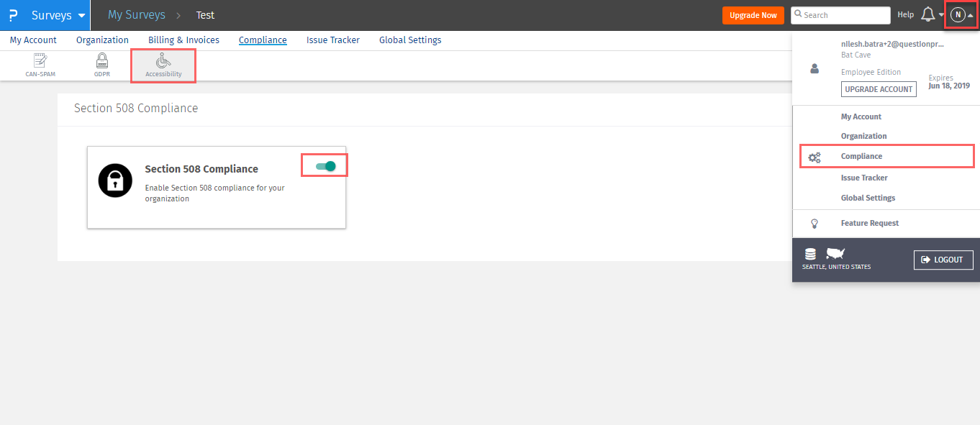Click the Feature Request lightbulb icon

(815, 224)
